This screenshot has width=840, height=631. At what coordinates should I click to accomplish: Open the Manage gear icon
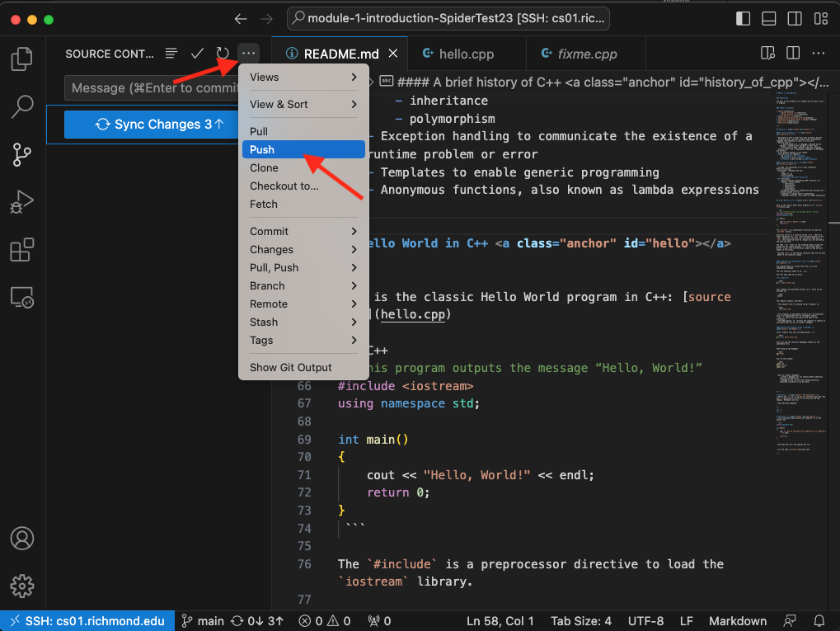coord(22,586)
